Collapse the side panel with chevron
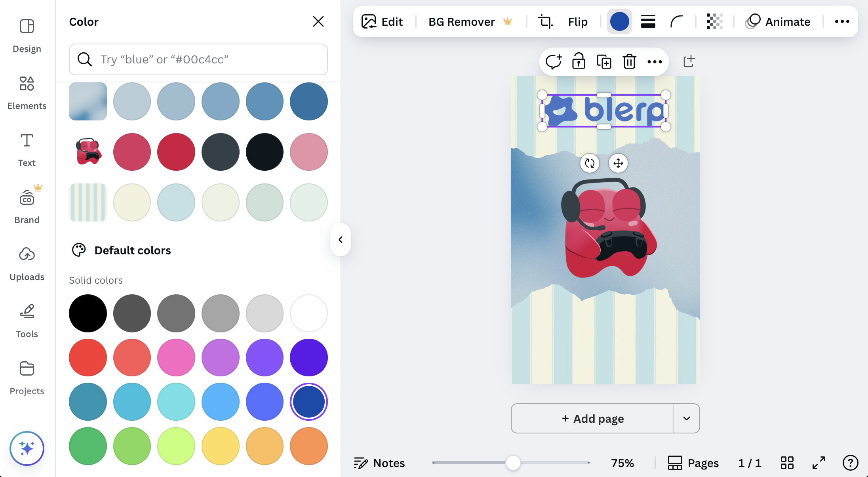 click(x=341, y=240)
